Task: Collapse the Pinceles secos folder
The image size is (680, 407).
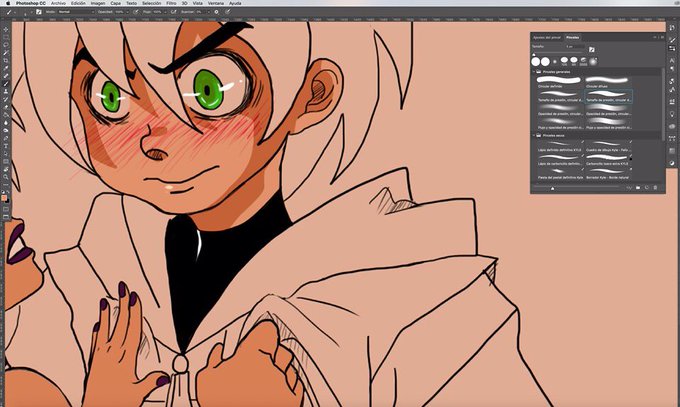Action: click(534, 135)
